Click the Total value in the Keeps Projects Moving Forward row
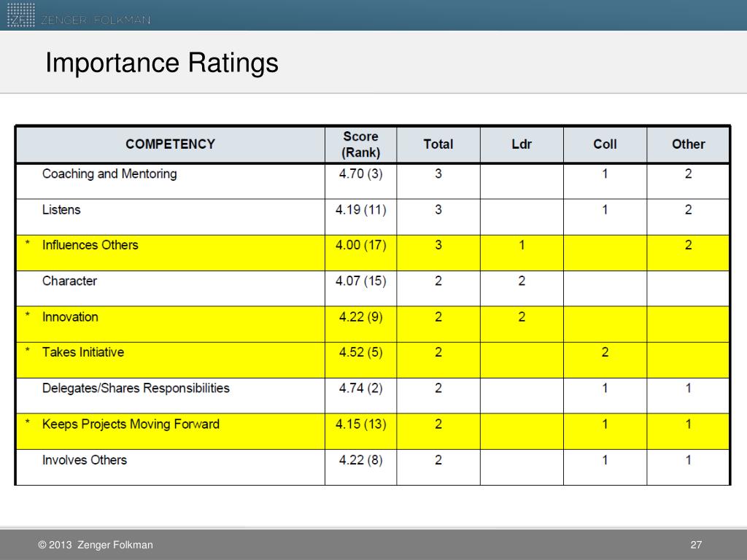Viewport: 747px width, 560px height. pyautogui.click(x=438, y=424)
